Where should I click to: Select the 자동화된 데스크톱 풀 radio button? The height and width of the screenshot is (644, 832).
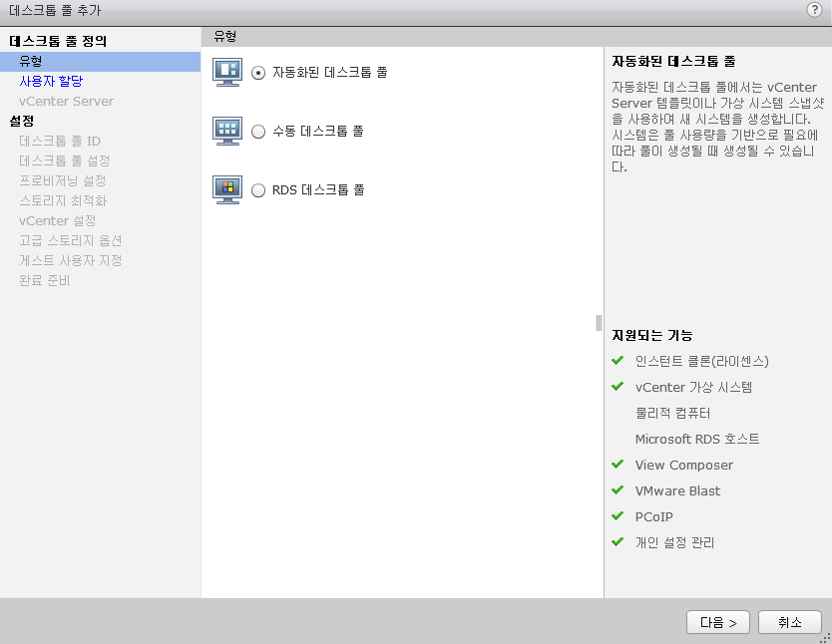coord(258,73)
